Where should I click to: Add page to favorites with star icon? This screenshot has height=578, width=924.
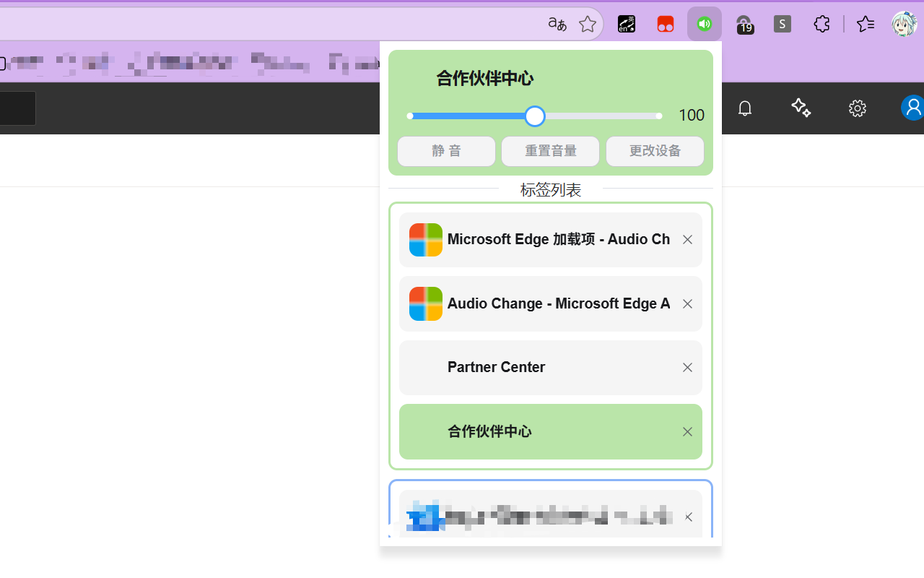pos(588,24)
